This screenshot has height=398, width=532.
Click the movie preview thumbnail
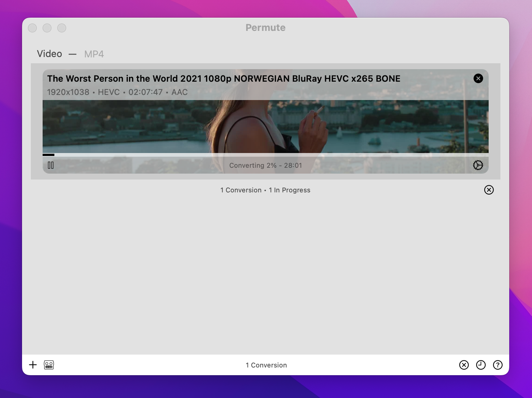pyautogui.click(x=266, y=127)
